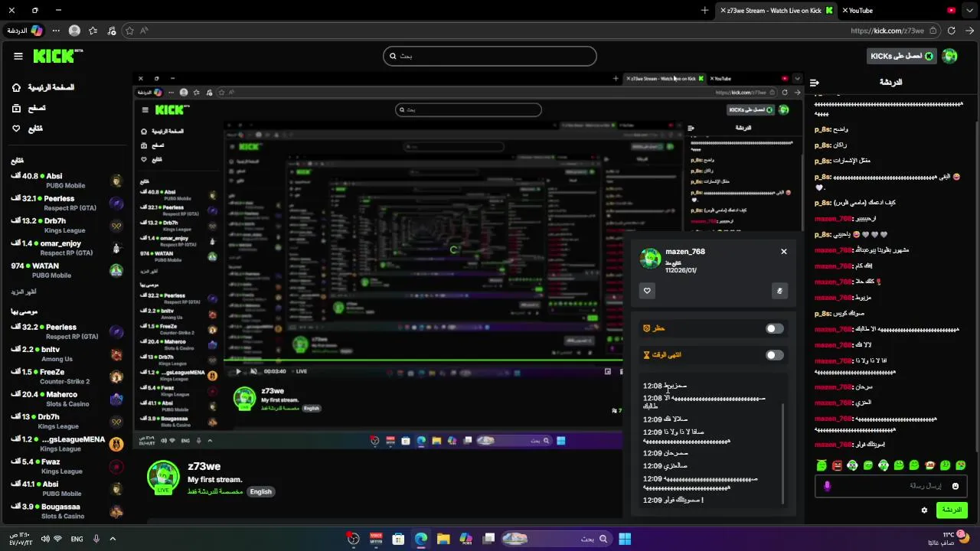Open chat settings gear icon
Viewport: 980px width, 551px height.
(924, 510)
